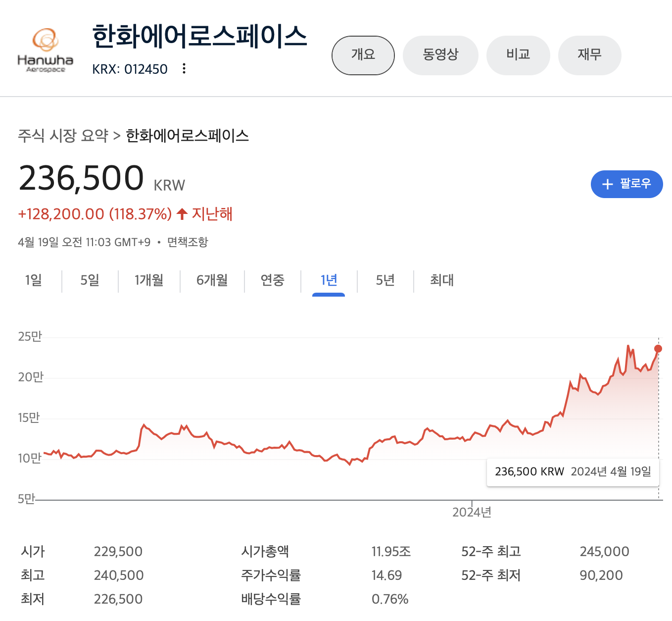Click the 최고 value 240,500
672x621 pixels.
(119, 575)
